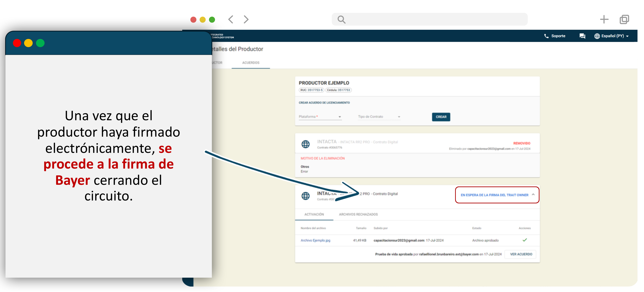The width and height of the screenshot is (644, 292).
Task: Click the Soporte phone icon
Action: 546,36
